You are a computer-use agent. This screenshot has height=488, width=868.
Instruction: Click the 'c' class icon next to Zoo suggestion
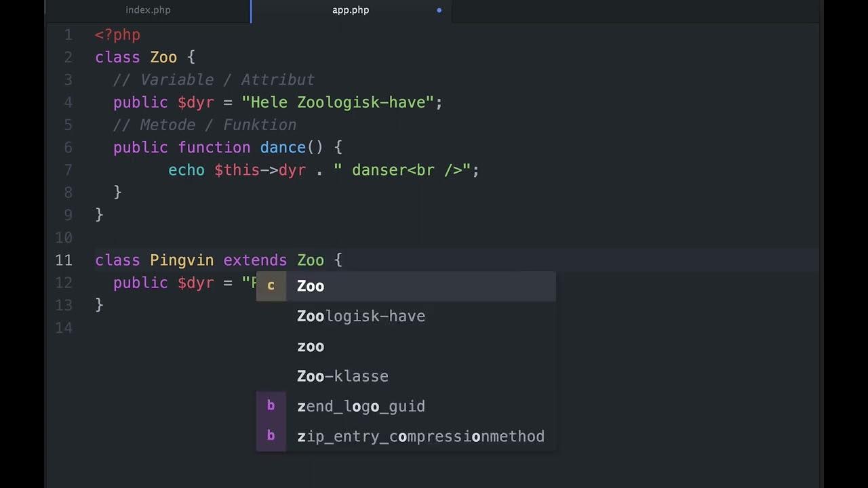pyautogui.click(x=271, y=285)
